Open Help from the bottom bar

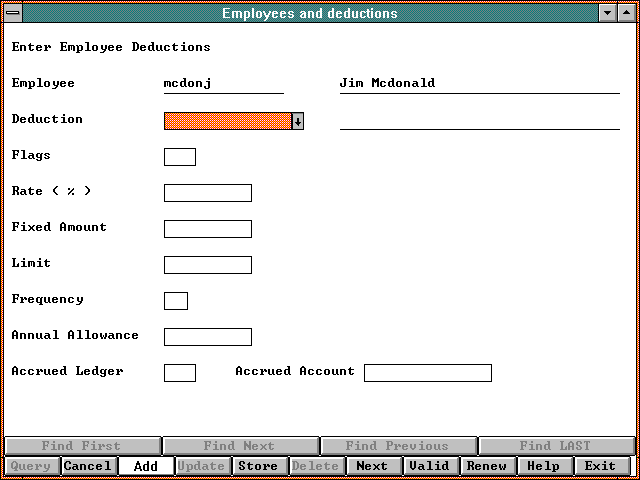(x=543, y=466)
